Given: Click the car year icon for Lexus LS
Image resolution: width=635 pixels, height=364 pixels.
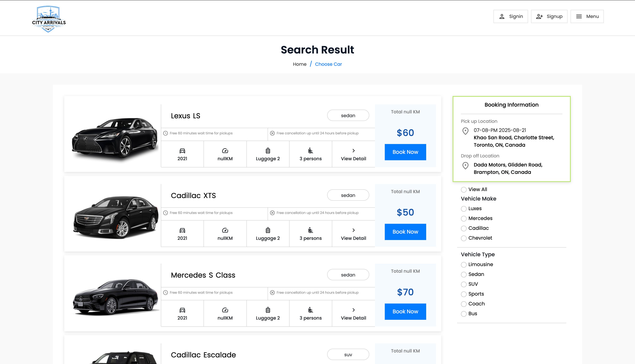Looking at the screenshot, I should 182,151.
